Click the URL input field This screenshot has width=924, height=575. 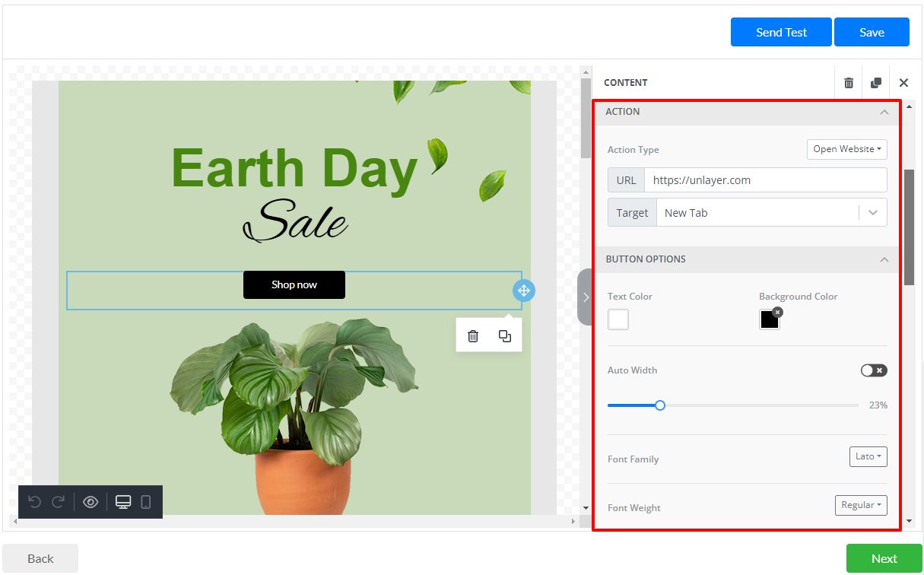coord(764,180)
